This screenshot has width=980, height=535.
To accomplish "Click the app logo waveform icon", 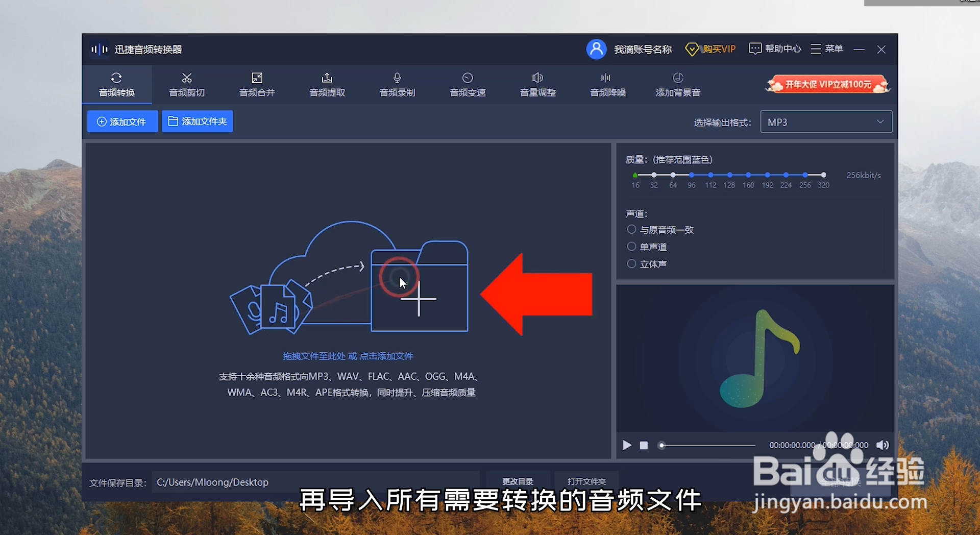I will (99, 49).
